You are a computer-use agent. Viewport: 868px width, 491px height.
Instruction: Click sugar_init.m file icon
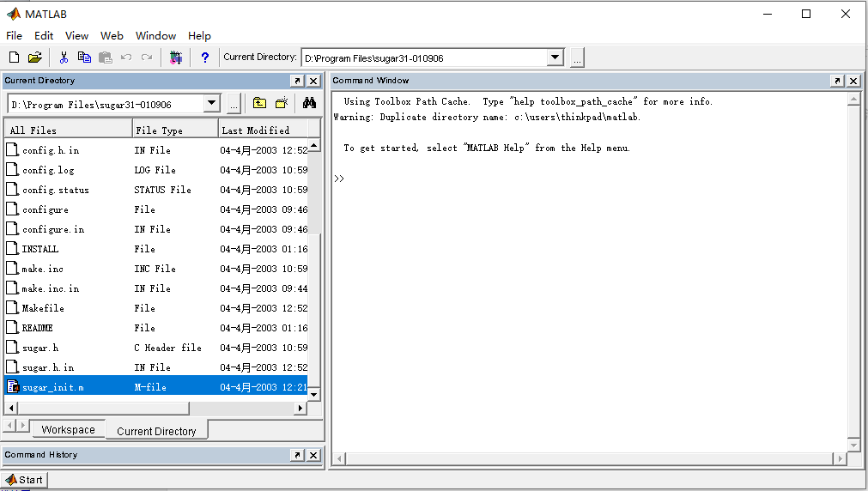(x=13, y=386)
